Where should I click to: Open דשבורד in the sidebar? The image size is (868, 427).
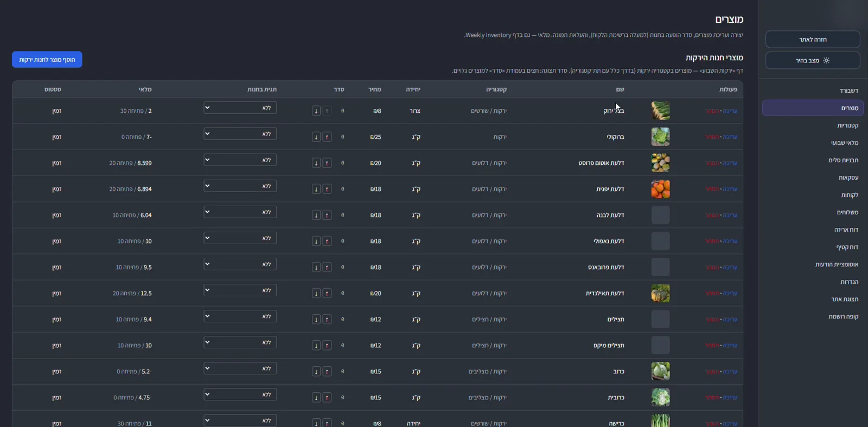[x=813, y=91]
